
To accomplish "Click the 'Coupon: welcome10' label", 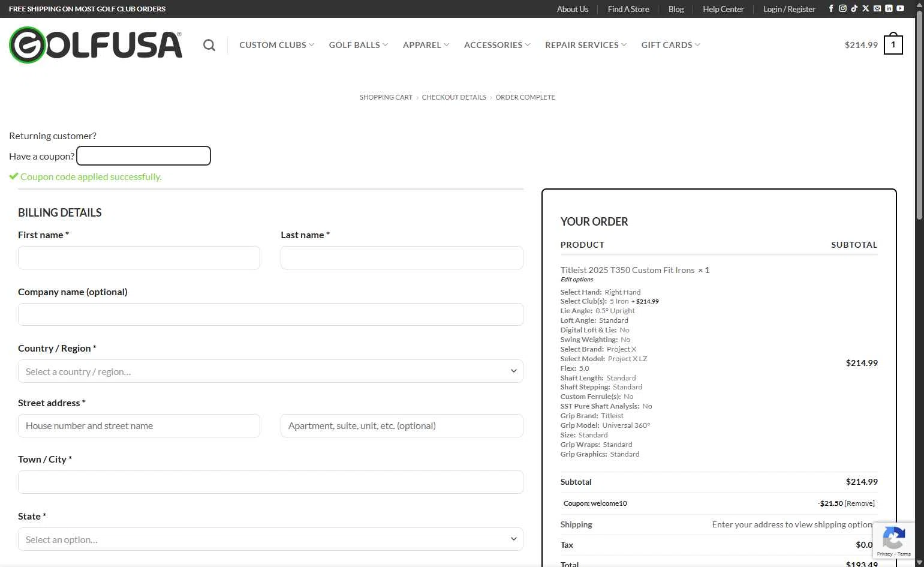I will click(595, 503).
